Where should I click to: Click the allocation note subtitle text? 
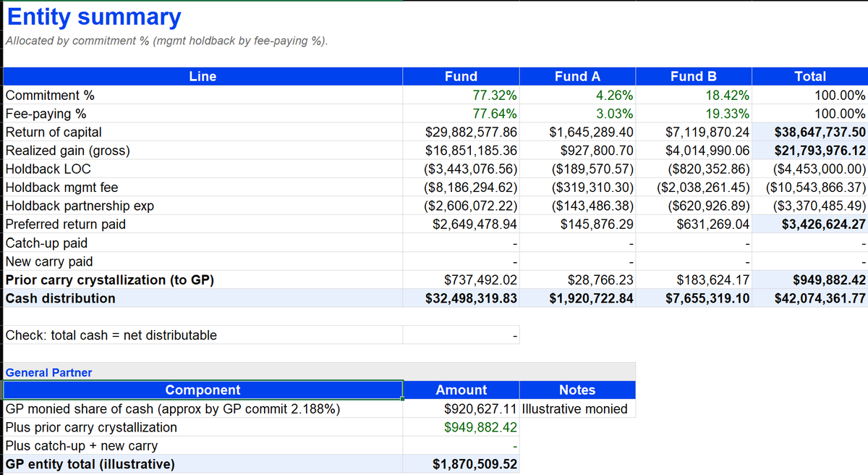(x=166, y=41)
